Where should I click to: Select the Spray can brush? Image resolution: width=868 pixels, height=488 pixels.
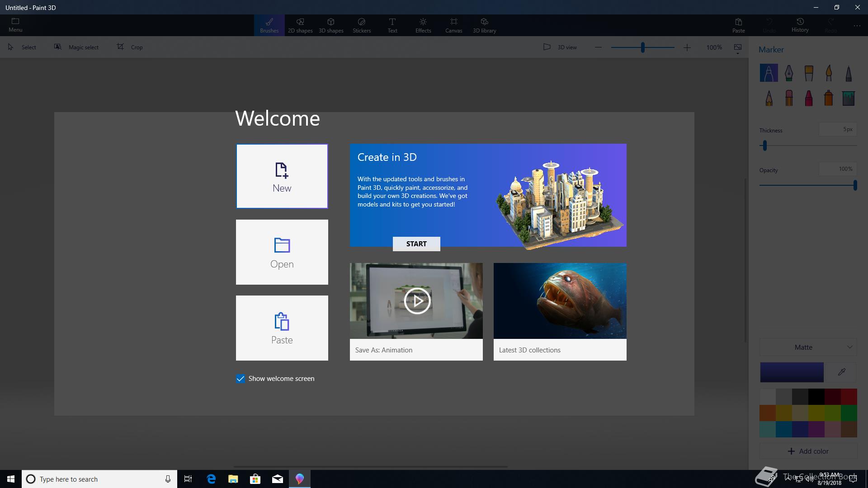[x=829, y=98]
